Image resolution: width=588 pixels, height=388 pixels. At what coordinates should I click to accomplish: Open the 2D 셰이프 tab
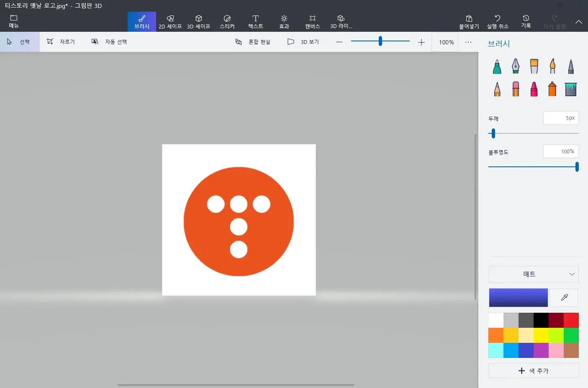pos(170,21)
